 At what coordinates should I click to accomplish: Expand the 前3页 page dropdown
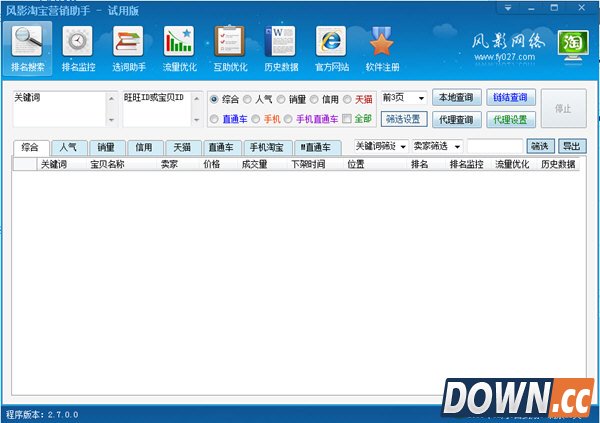[x=421, y=98]
